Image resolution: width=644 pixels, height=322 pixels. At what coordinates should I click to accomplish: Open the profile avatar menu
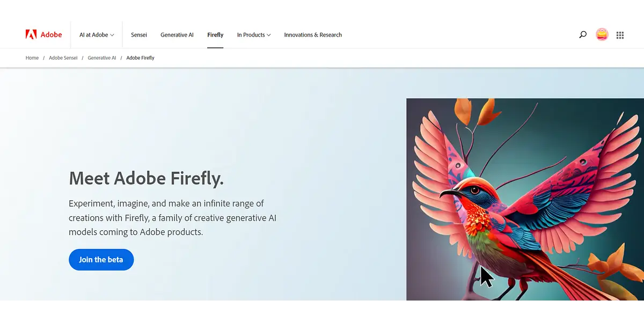tap(602, 35)
